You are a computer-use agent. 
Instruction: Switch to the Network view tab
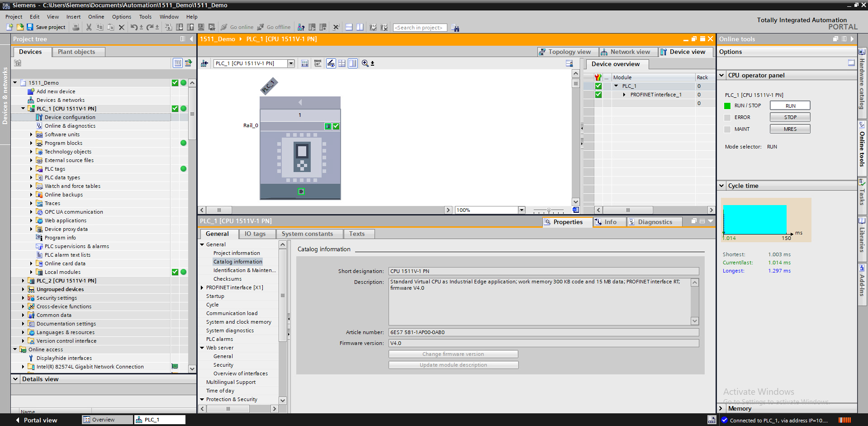click(626, 52)
